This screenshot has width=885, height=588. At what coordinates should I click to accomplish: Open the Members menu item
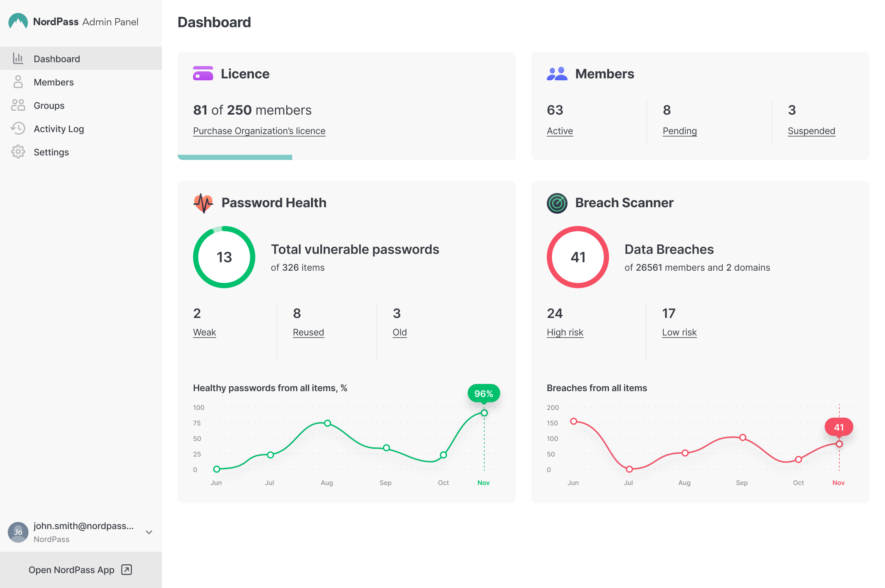pyautogui.click(x=54, y=82)
